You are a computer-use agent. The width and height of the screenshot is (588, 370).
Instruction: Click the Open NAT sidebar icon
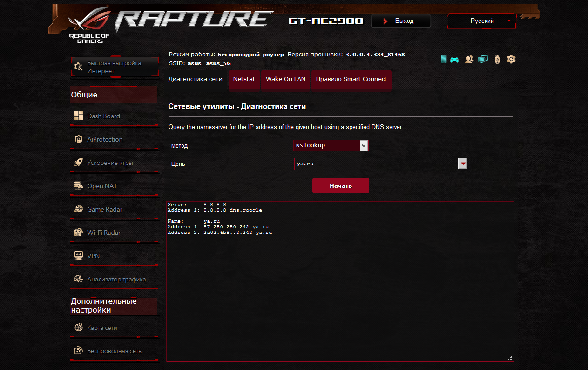pyautogui.click(x=79, y=186)
